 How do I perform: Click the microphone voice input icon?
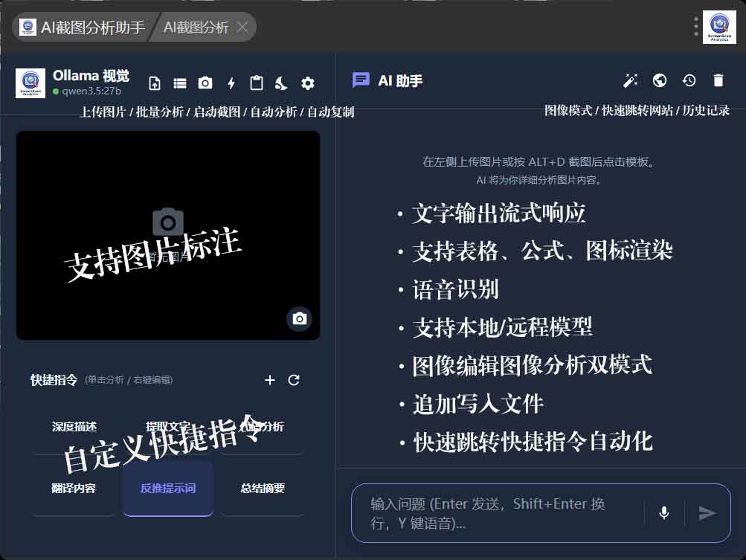click(664, 512)
